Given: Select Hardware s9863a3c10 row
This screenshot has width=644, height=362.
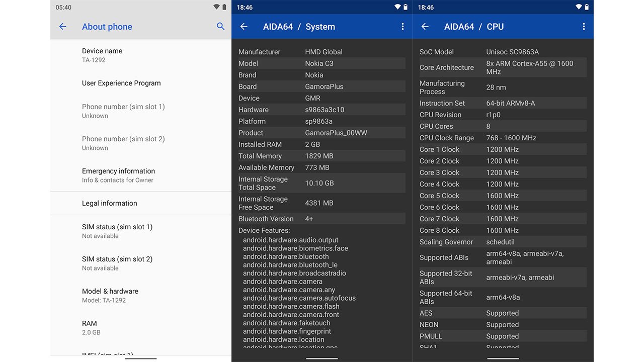Looking at the screenshot, I should pos(322,110).
